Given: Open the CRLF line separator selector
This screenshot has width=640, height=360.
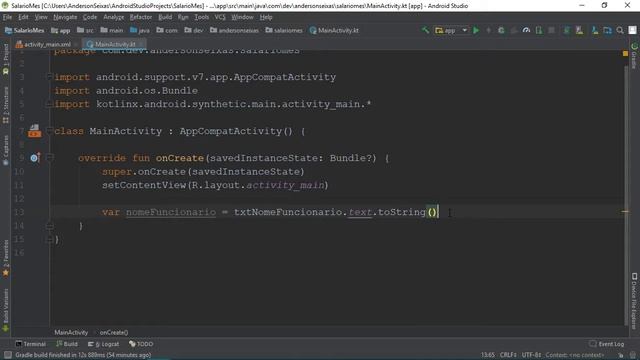Looking at the screenshot, I should [x=508, y=355].
